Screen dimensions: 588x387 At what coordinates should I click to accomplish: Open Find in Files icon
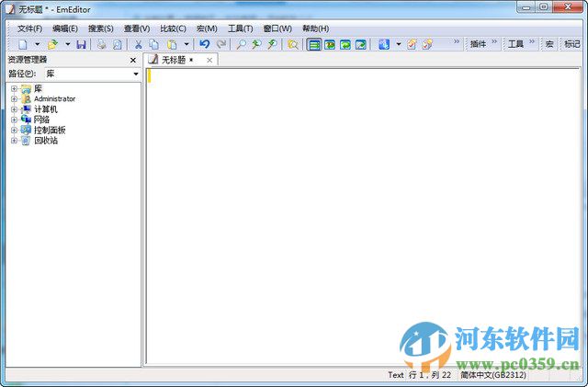tap(293, 44)
